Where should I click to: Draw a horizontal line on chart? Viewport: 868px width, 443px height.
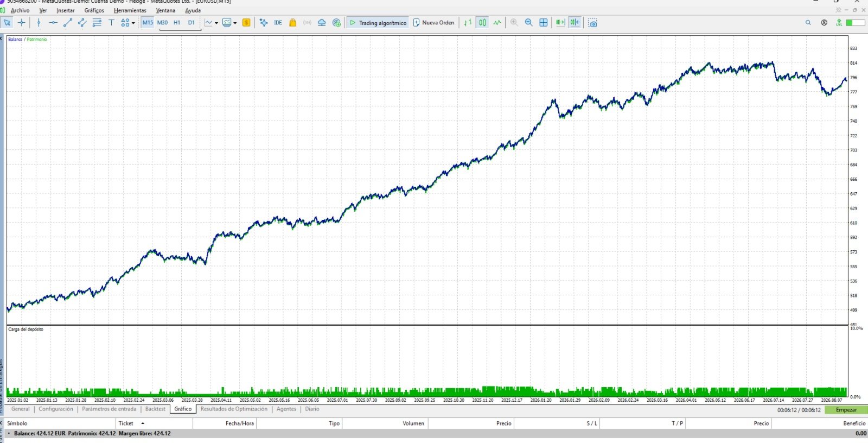53,23
